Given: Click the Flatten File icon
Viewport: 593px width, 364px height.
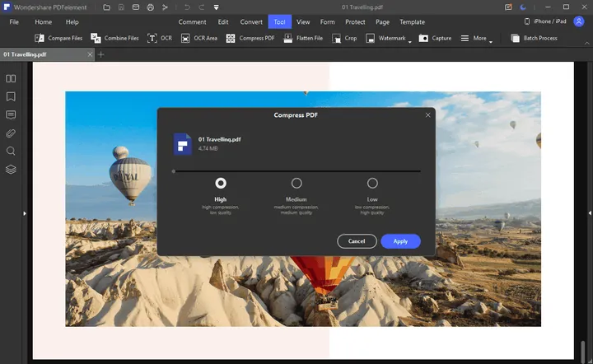Looking at the screenshot, I should pyautogui.click(x=287, y=38).
